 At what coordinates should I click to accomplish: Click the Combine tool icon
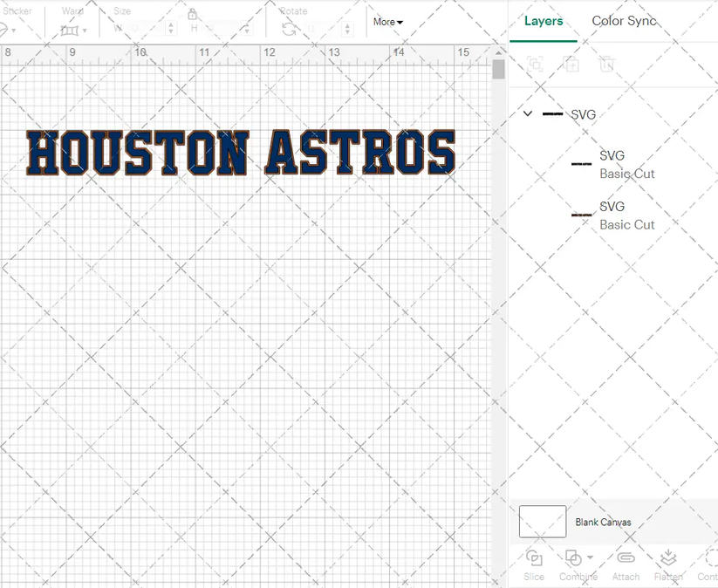pyautogui.click(x=571, y=558)
